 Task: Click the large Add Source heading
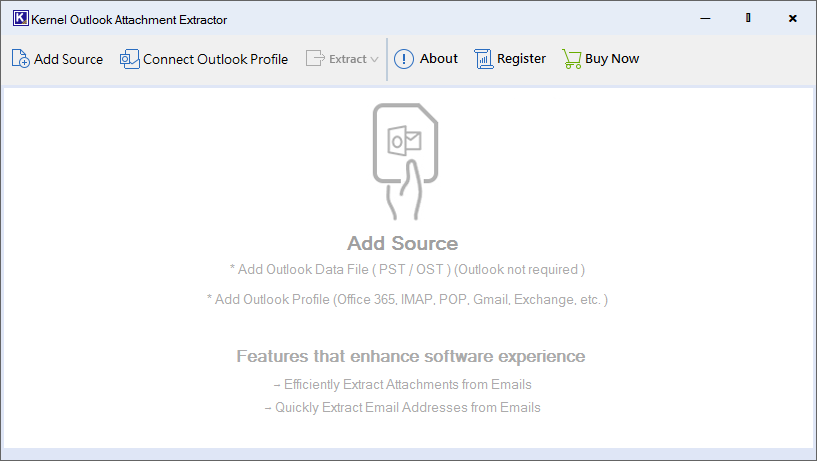pos(403,243)
